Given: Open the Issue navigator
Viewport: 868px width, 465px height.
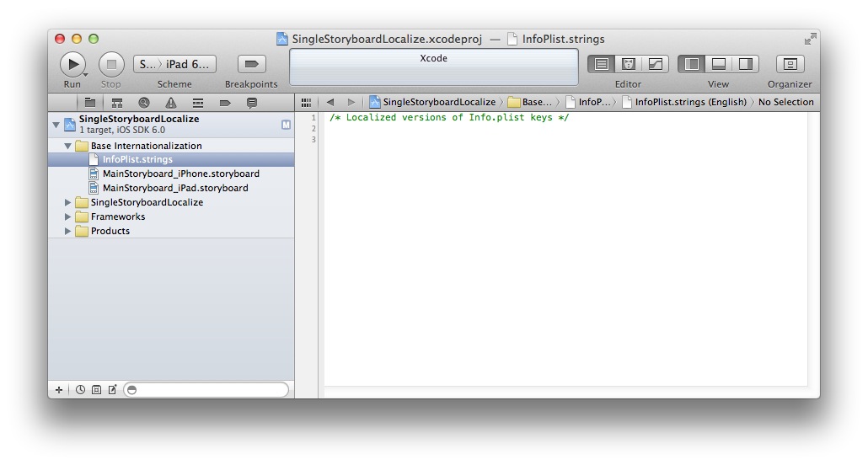Looking at the screenshot, I should pos(171,103).
